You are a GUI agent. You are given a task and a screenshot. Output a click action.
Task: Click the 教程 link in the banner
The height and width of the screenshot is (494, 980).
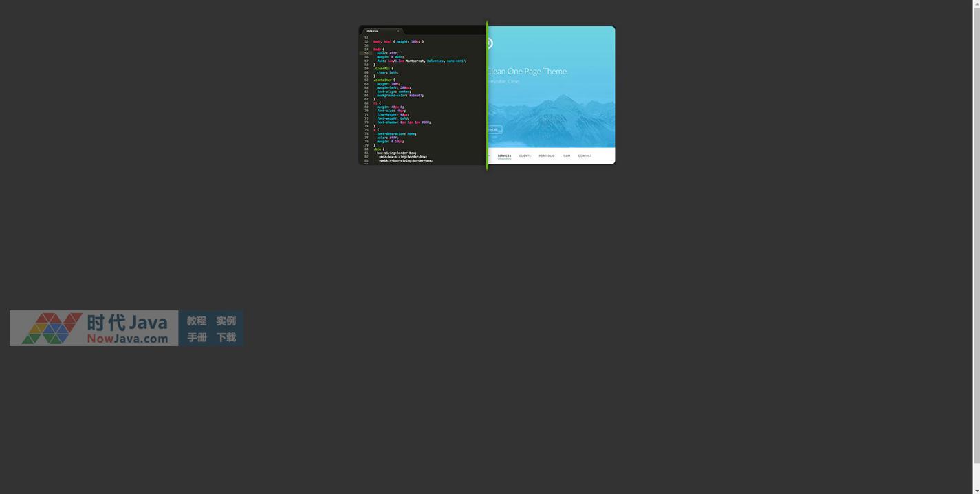197,321
